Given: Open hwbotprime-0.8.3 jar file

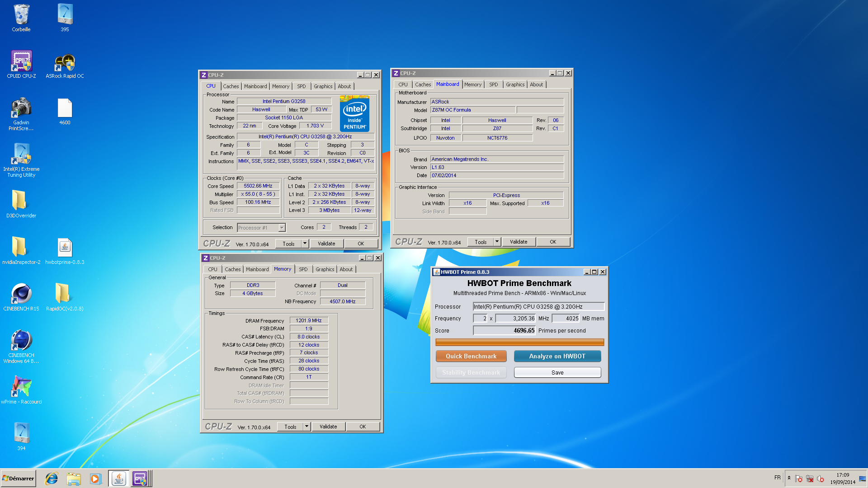Looking at the screenshot, I should point(65,251).
